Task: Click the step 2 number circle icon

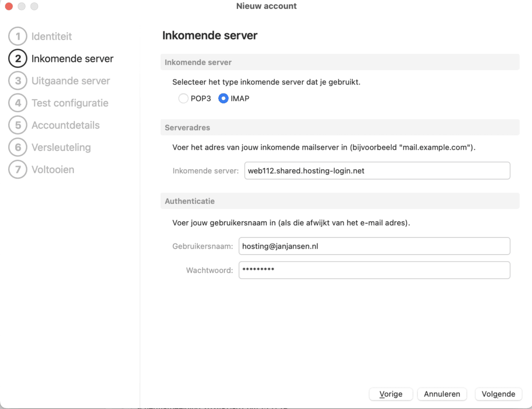Action: (x=18, y=59)
